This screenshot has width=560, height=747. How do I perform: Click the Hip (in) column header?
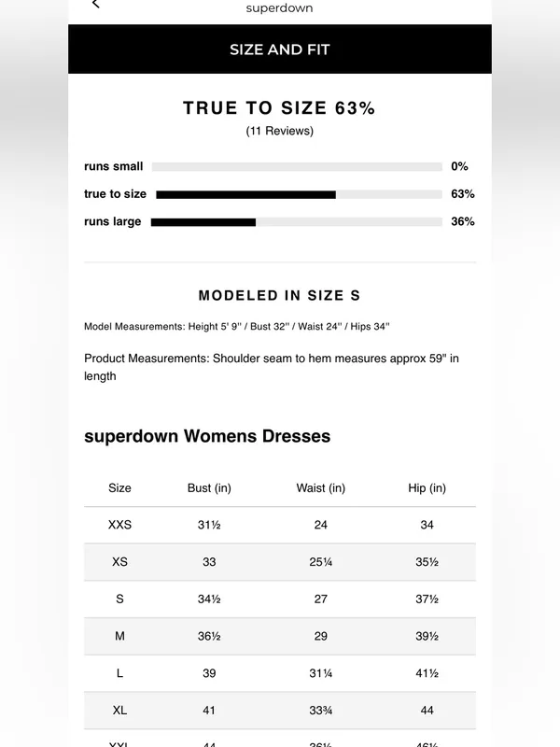[427, 488]
